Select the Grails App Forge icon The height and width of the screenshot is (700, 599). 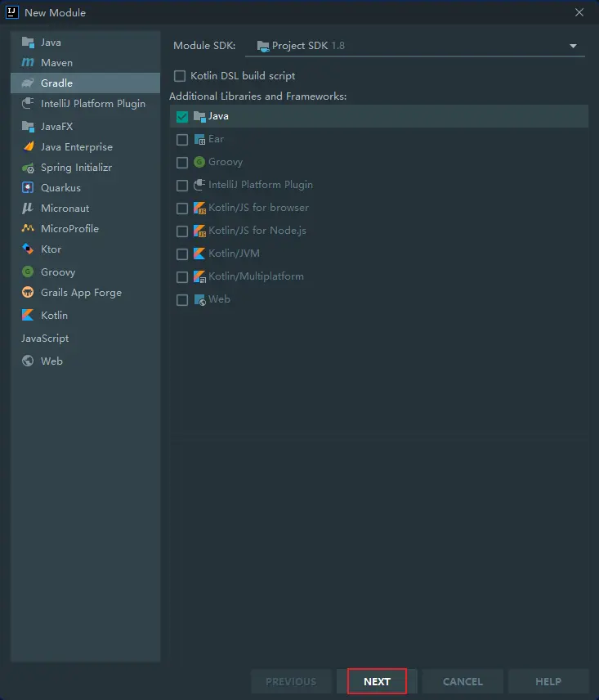28,293
